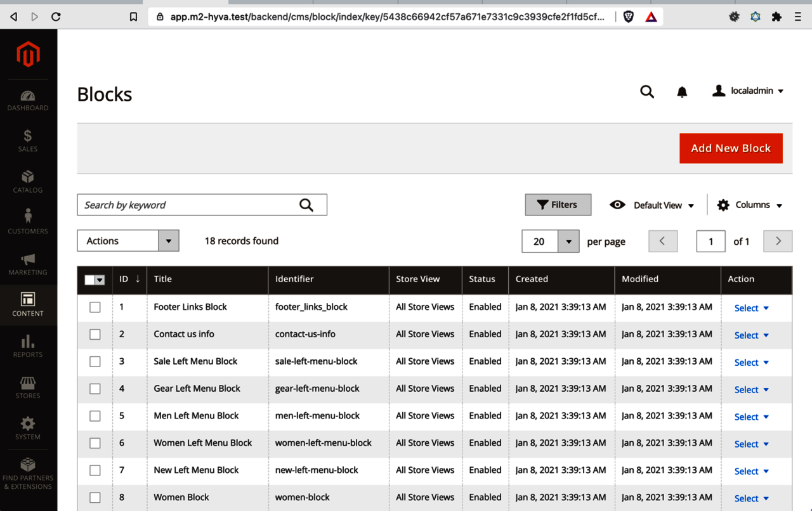Click the Add New Block button
Image resolution: width=812 pixels, height=511 pixels.
(x=731, y=148)
